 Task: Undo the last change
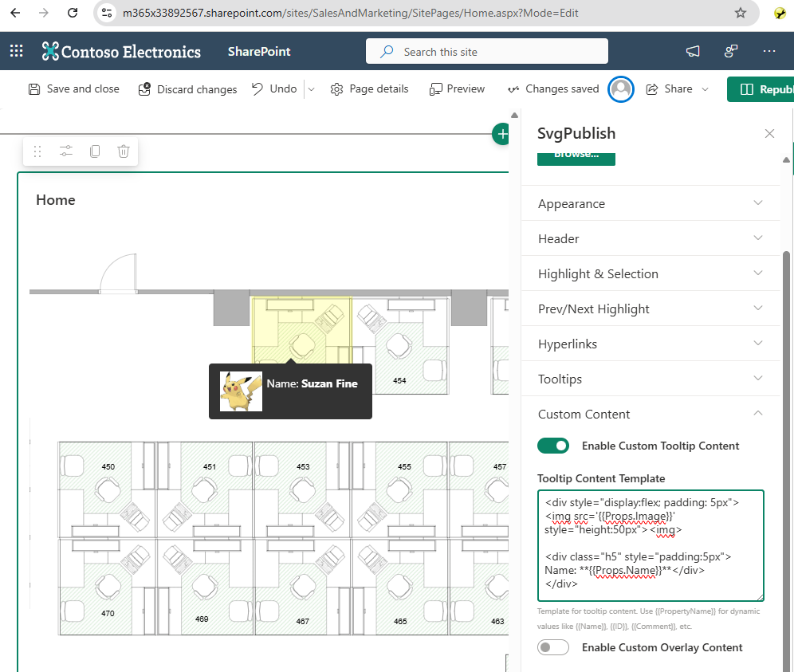click(274, 89)
